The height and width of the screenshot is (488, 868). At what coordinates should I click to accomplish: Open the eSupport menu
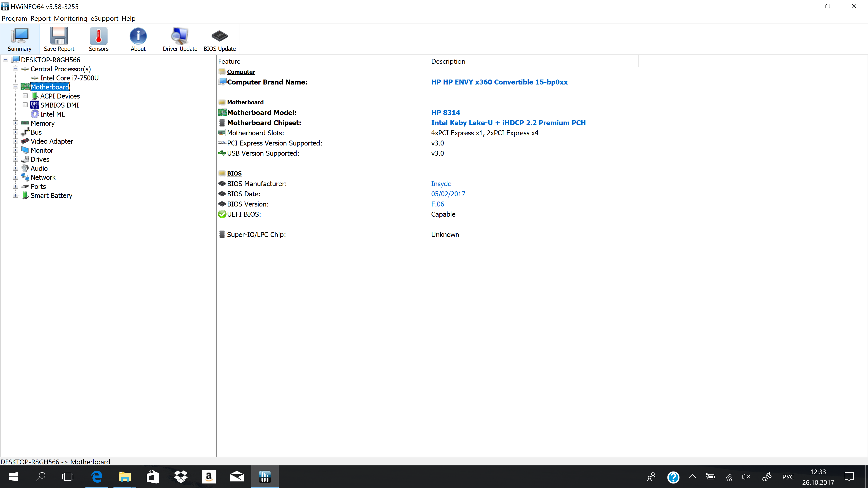coord(104,19)
